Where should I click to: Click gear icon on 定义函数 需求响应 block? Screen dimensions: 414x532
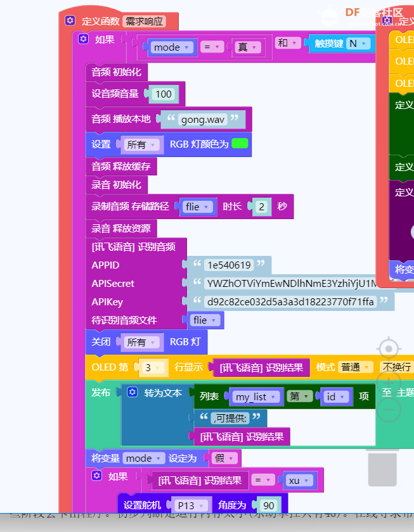coord(70,20)
